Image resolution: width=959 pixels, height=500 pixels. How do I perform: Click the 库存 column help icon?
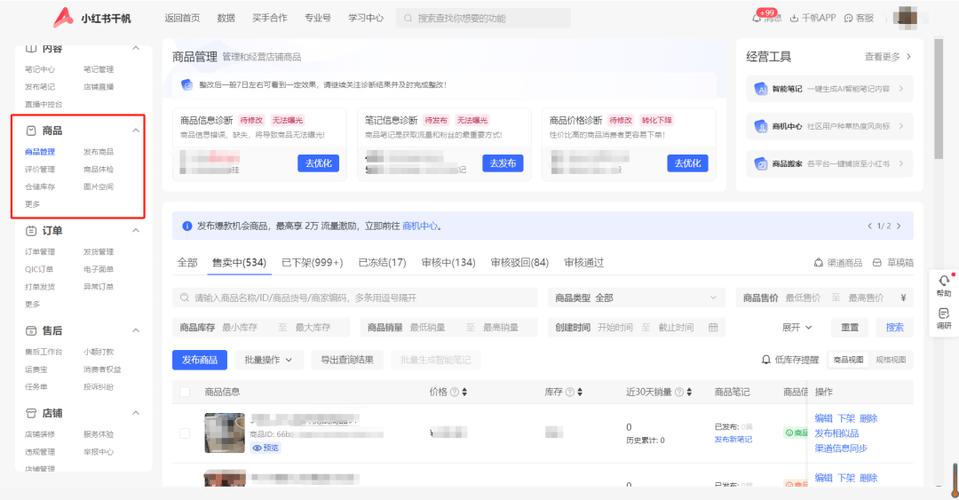point(569,392)
